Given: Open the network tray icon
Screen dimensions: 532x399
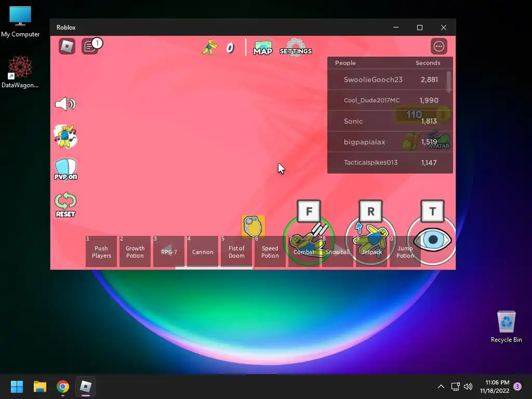Looking at the screenshot, I should click(x=455, y=387).
